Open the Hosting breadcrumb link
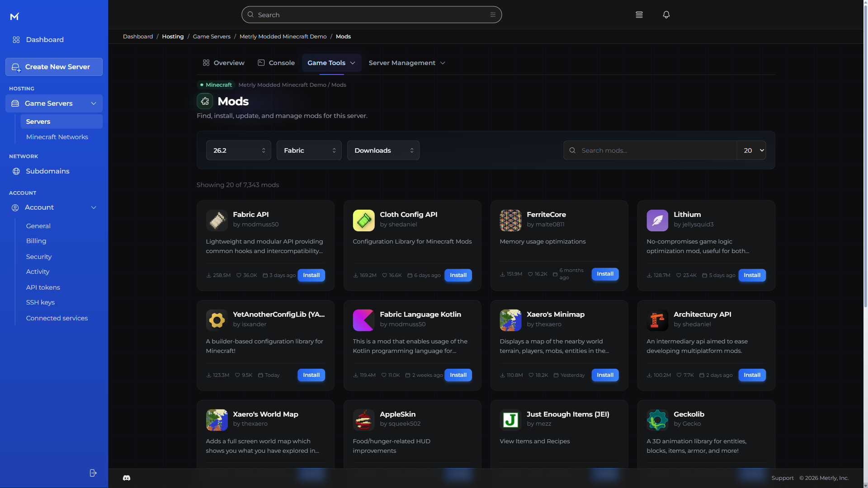 173,37
